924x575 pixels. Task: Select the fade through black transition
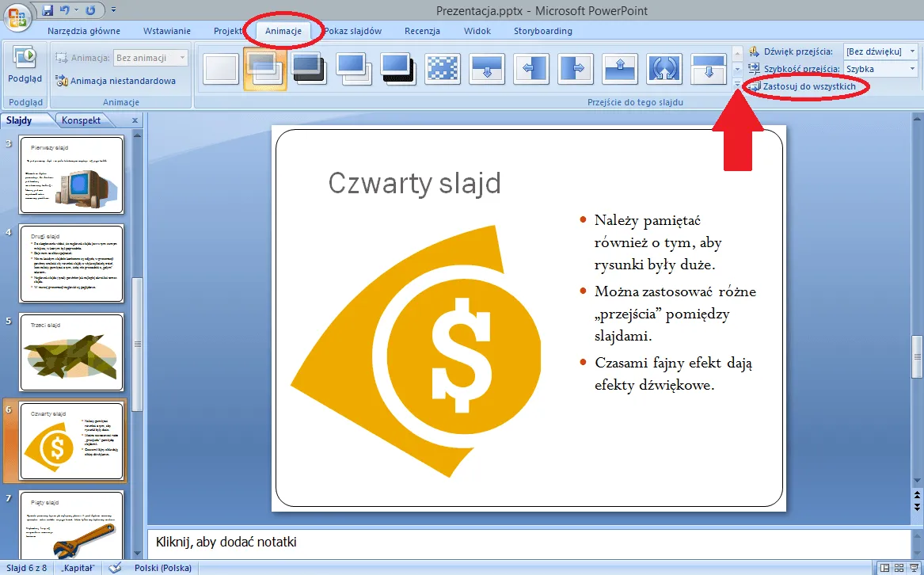[310, 69]
